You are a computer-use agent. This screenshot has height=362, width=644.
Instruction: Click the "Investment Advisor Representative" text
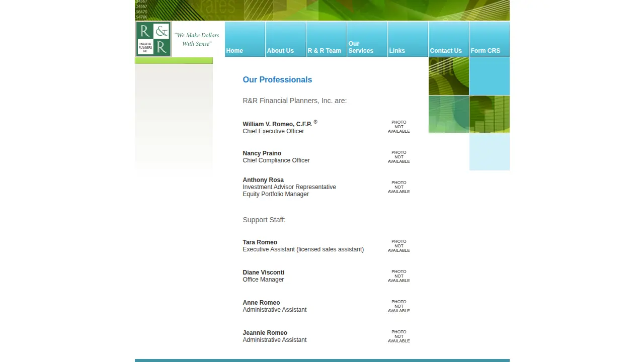[289, 187]
